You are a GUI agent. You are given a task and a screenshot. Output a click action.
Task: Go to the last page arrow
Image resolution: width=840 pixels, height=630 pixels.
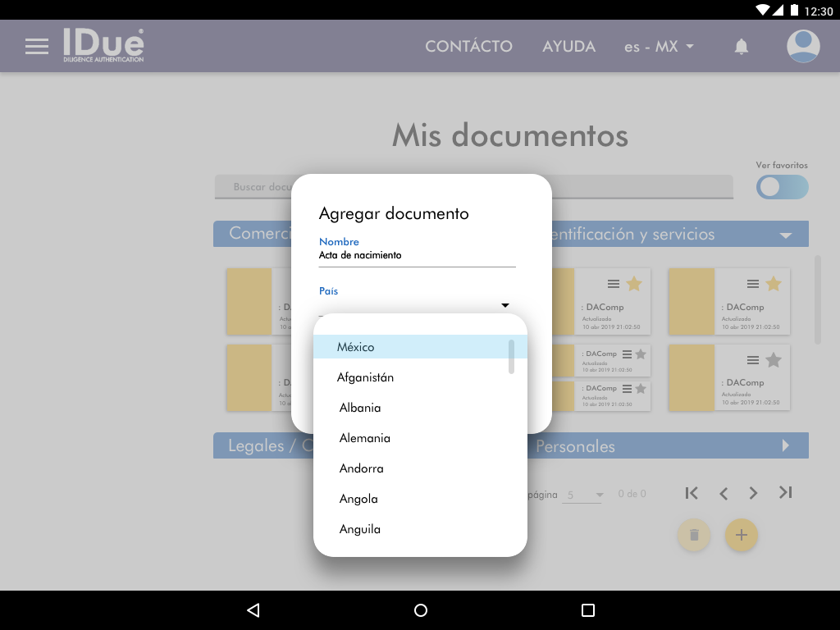(785, 493)
